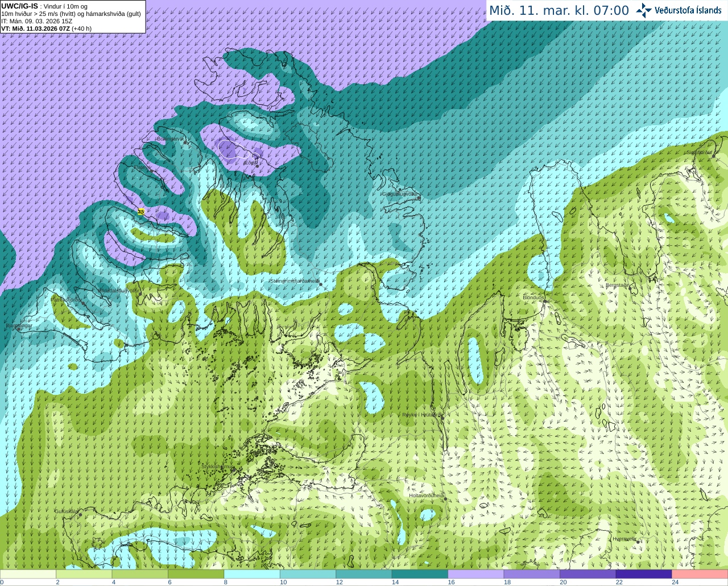The height and width of the screenshot is (586, 728).
Task: Click the Æðey station label
Action: (250, 163)
